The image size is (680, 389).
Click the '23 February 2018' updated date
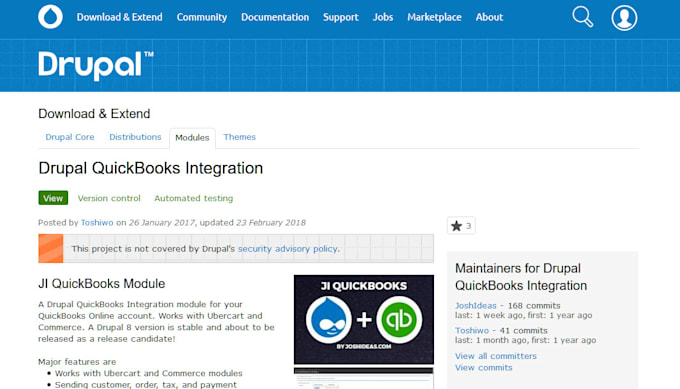point(271,222)
